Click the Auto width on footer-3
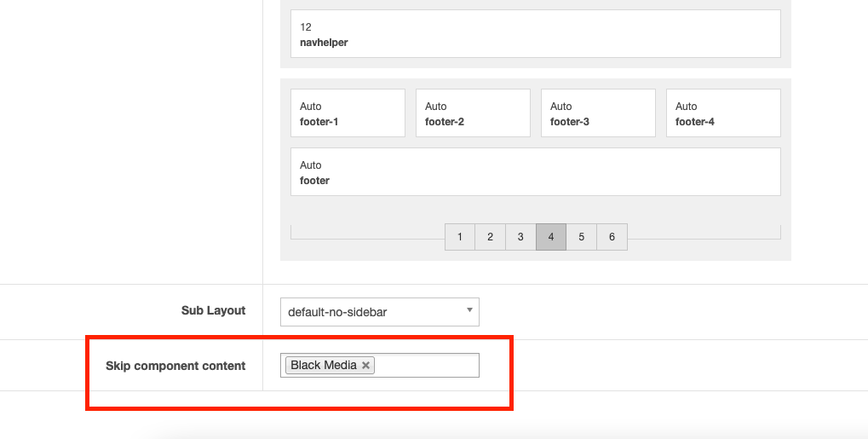This screenshot has width=868, height=439. click(561, 107)
